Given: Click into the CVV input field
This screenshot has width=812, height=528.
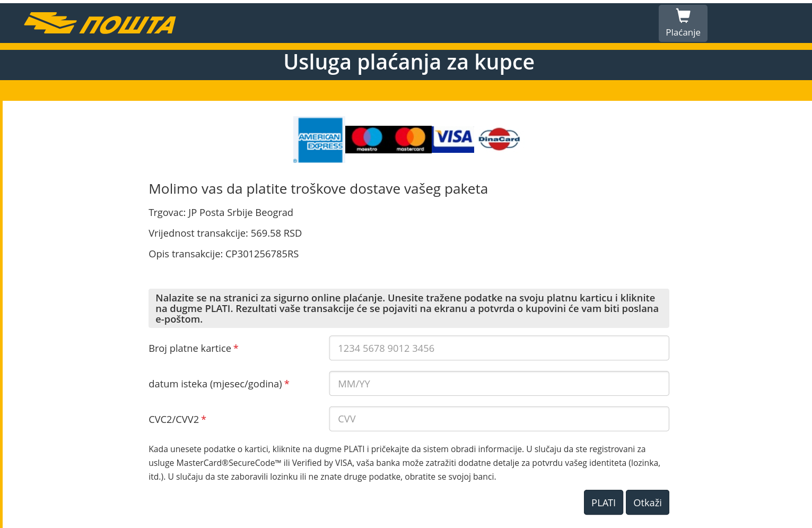Looking at the screenshot, I should [x=499, y=419].
